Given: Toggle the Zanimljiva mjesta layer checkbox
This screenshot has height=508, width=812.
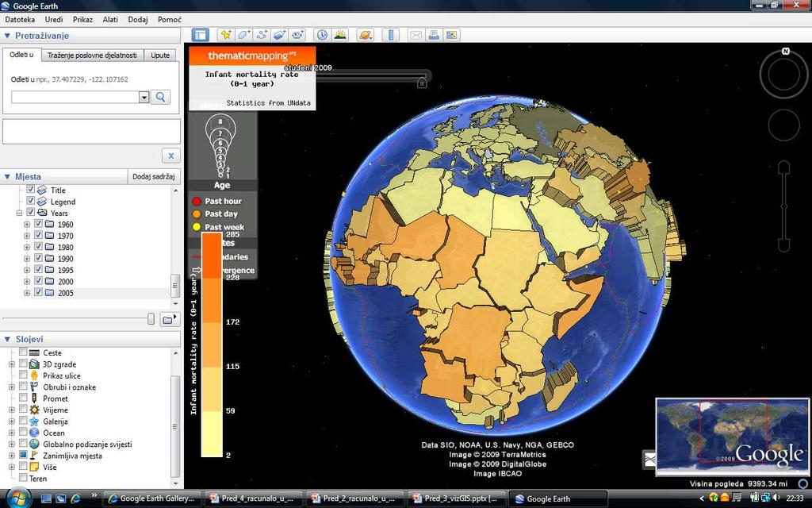Looking at the screenshot, I should [23, 455].
